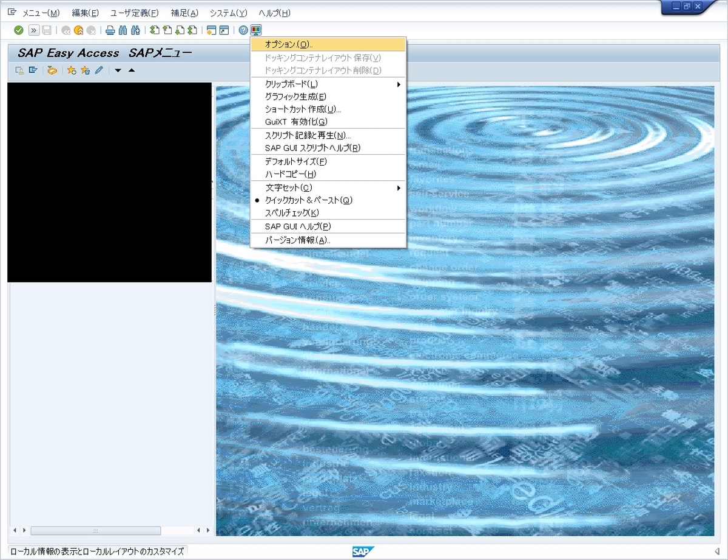Image resolution: width=728 pixels, height=560 pixels.
Task: Click the window system menu icon at top-left
Action: (x=12, y=13)
